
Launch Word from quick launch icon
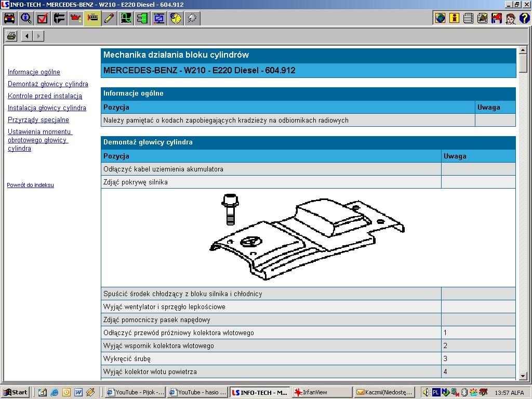coord(78,393)
